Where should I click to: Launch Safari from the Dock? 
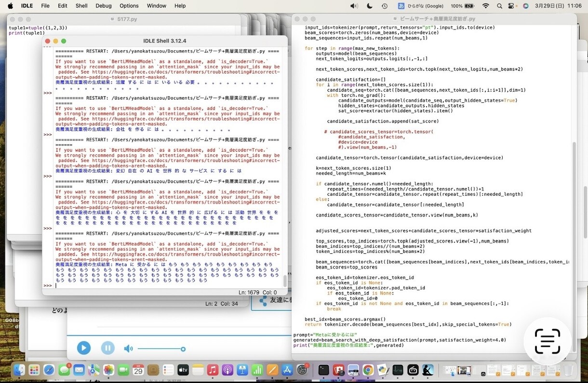point(49,370)
